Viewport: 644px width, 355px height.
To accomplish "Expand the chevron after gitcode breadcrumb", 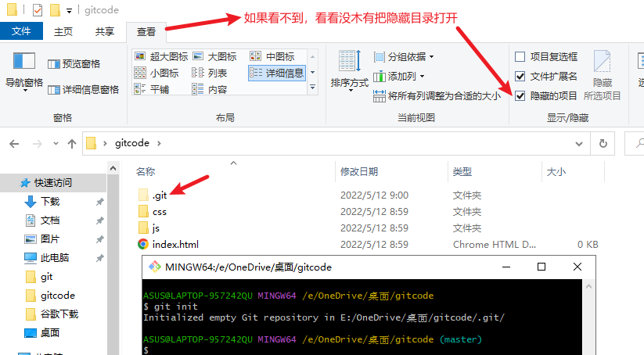I will pyautogui.click(x=159, y=143).
